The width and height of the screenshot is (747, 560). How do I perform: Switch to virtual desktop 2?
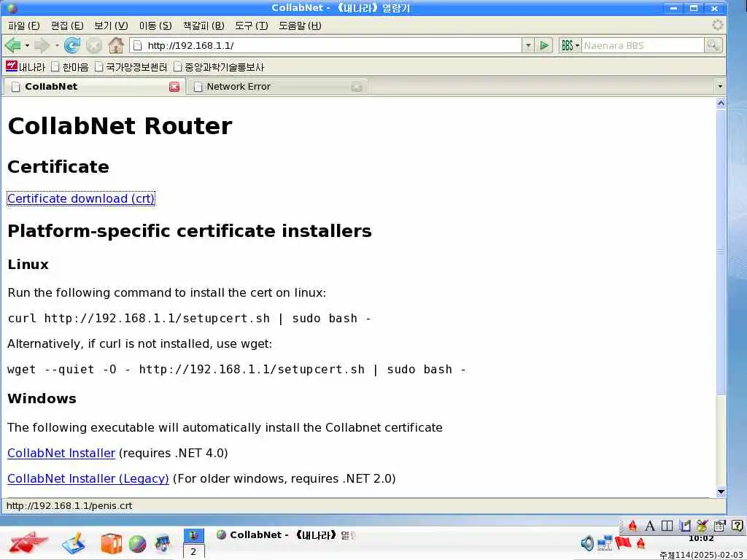coord(194,551)
